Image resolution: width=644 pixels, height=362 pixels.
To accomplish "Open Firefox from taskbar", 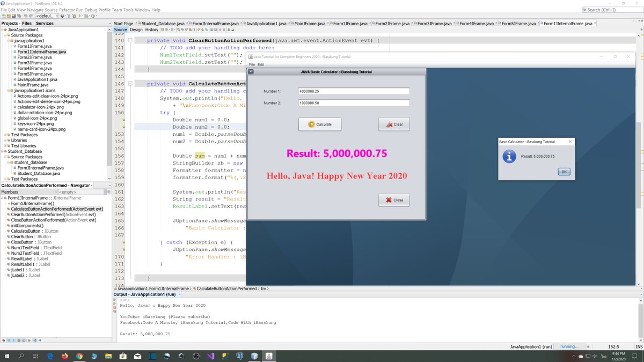I will [x=64, y=356].
